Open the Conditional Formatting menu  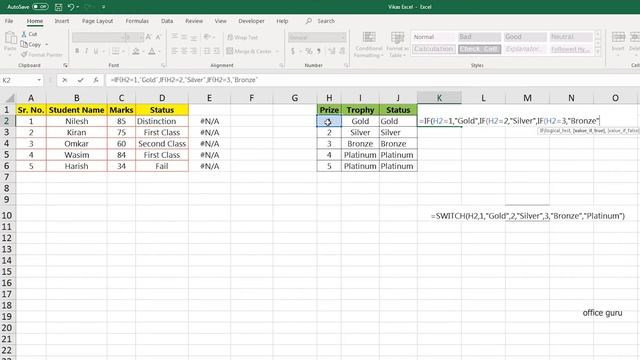pos(369,44)
